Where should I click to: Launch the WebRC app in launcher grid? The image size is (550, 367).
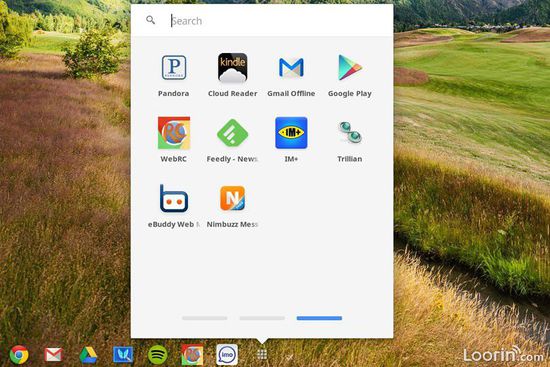pos(174,133)
